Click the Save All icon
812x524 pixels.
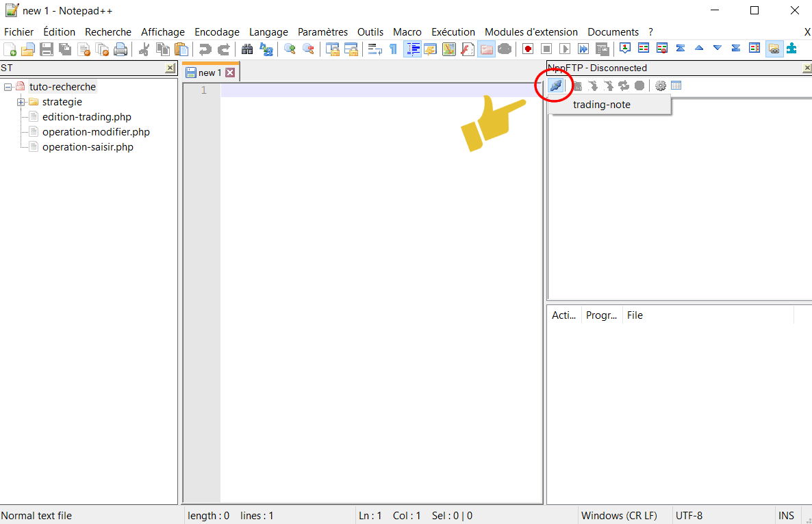65,49
